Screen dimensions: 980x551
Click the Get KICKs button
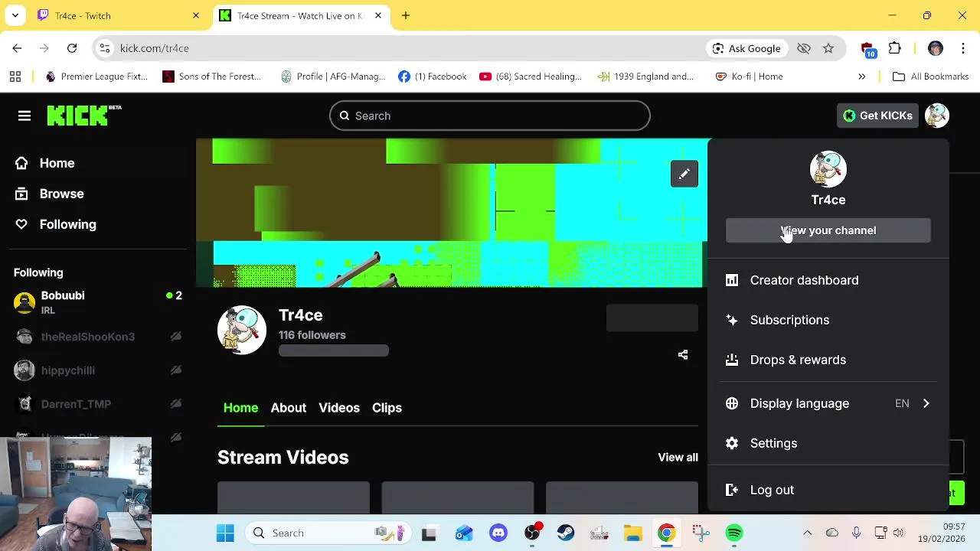pyautogui.click(x=877, y=116)
